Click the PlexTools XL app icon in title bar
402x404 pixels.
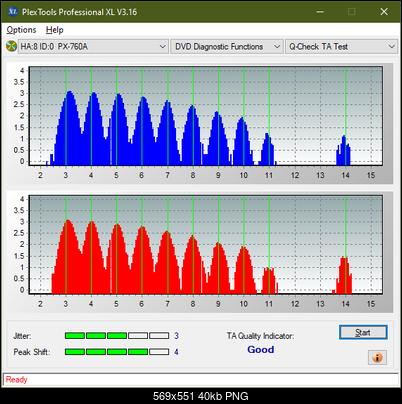coord(12,12)
